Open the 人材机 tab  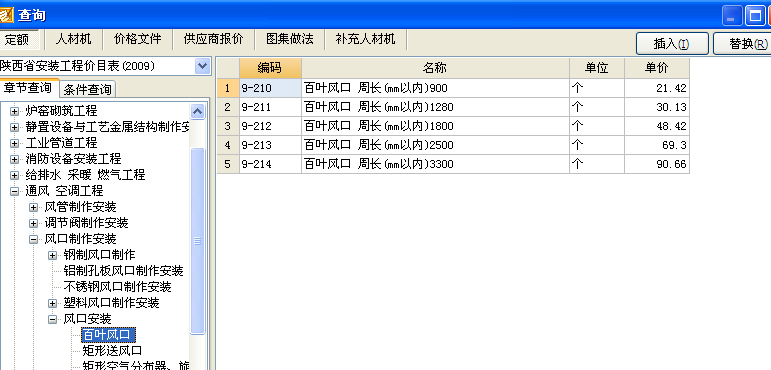(x=73, y=39)
